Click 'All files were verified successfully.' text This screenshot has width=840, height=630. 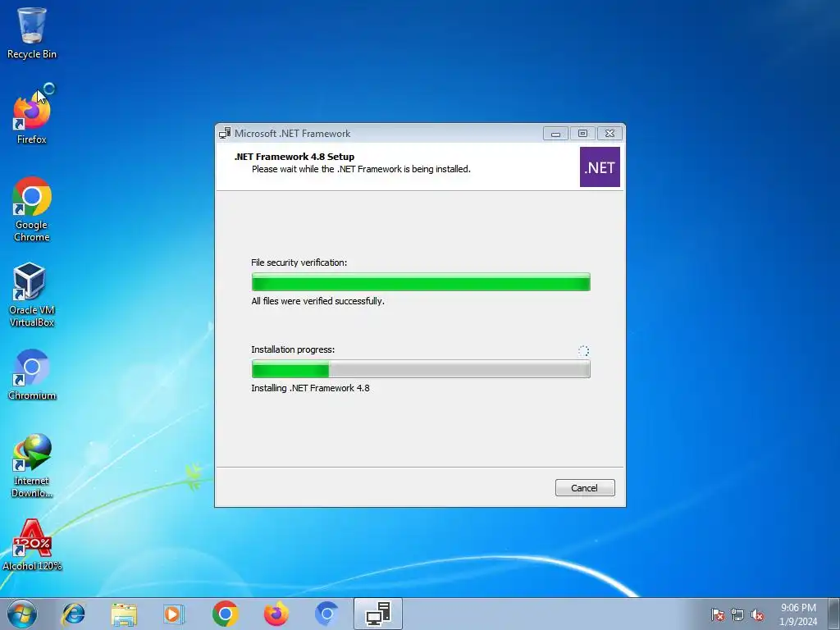click(x=317, y=301)
